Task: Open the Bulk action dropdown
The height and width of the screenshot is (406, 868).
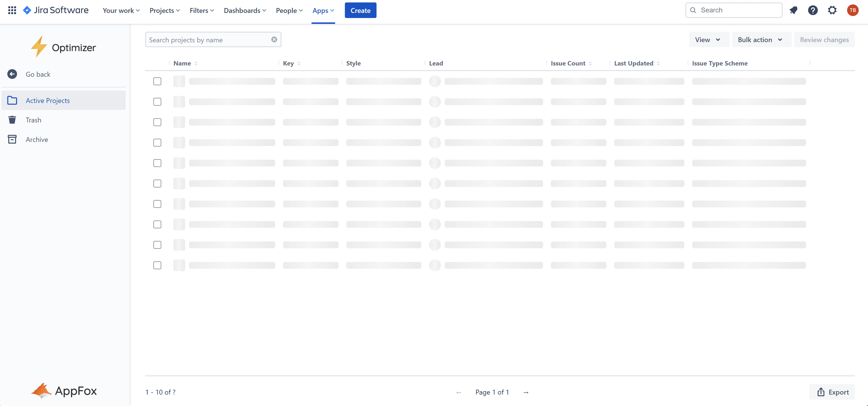Action: point(760,40)
